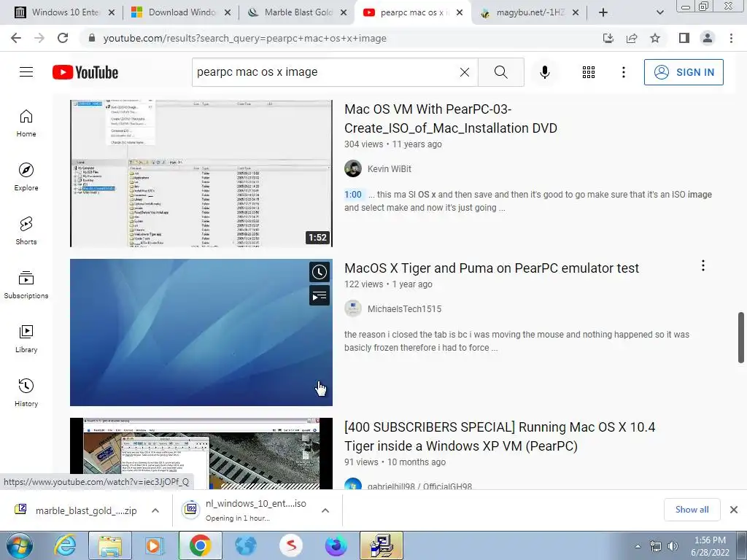Open the YouTube apps grid icon
The image size is (747, 560).
(589, 72)
